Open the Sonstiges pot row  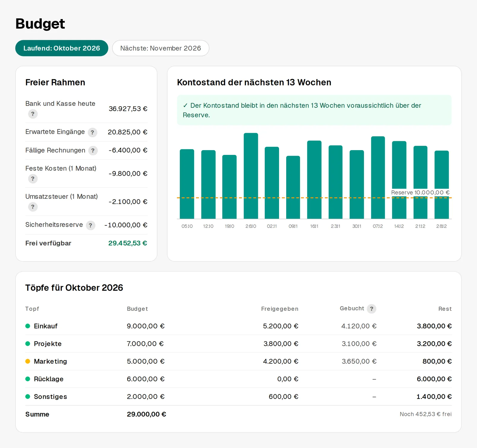coord(238,396)
